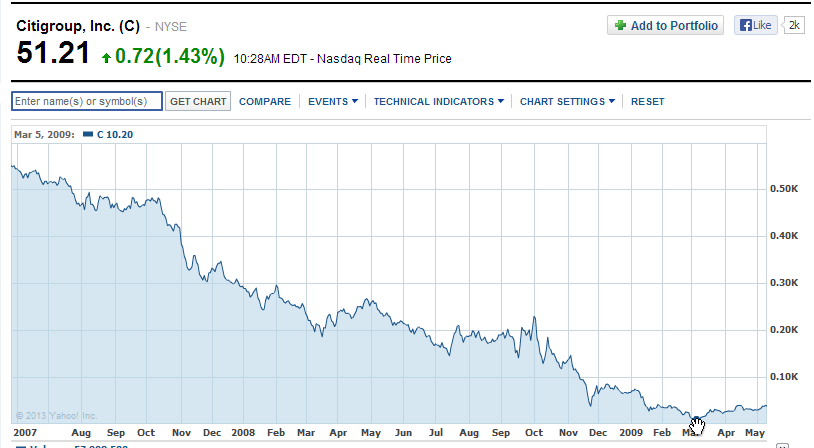The height and width of the screenshot is (448, 814).
Task: Click the 51.21 stock price
Action: coord(53,53)
